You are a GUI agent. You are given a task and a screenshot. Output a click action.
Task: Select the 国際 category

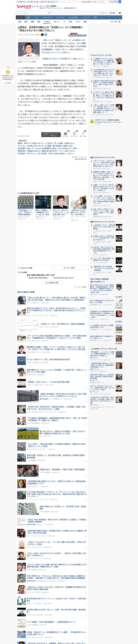point(32,22)
